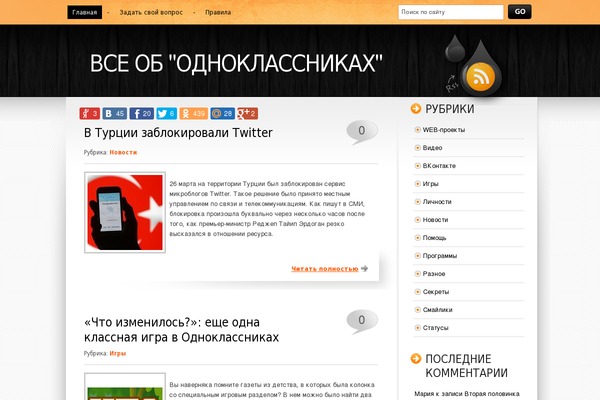Open the Новости rubric link under first article

click(123, 152)
